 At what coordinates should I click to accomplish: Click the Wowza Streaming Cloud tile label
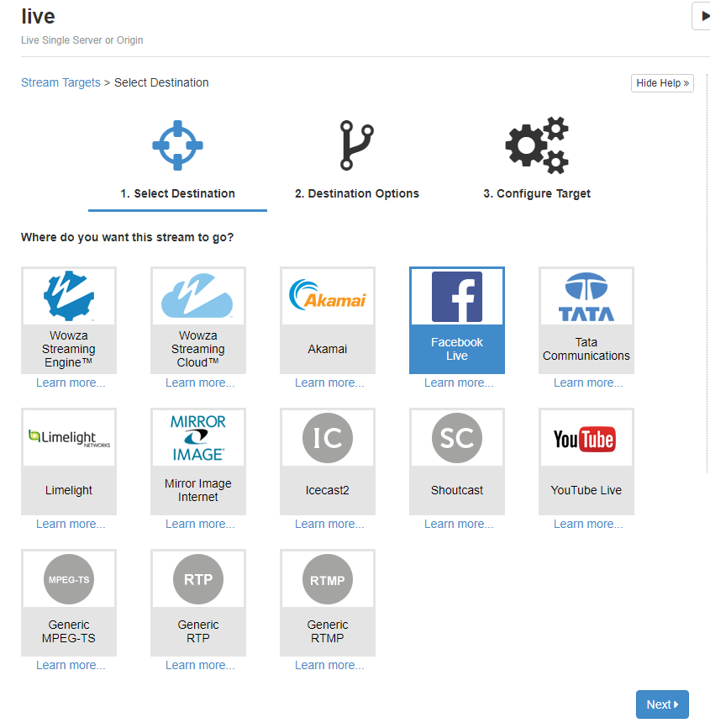198,349
